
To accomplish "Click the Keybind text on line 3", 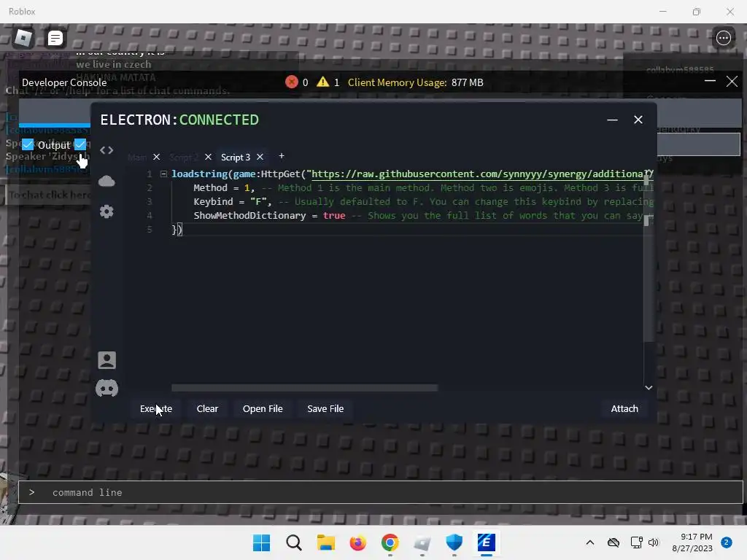I will (213, 201).
